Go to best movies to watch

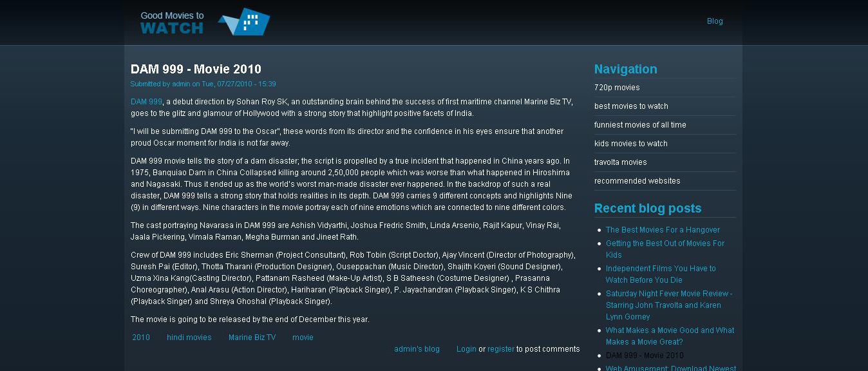click(x=631, y=106)
